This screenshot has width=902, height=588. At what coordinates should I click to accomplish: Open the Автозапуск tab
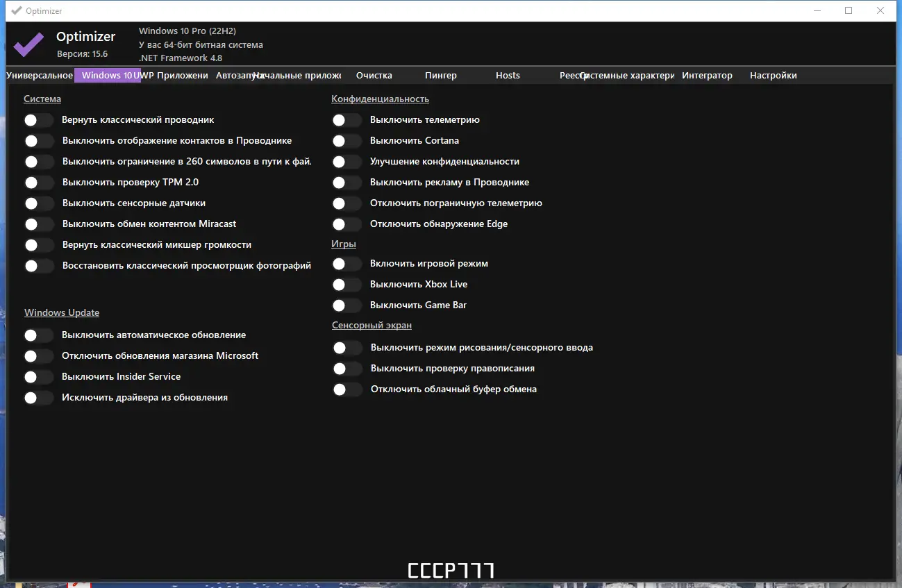click(236, 75)
